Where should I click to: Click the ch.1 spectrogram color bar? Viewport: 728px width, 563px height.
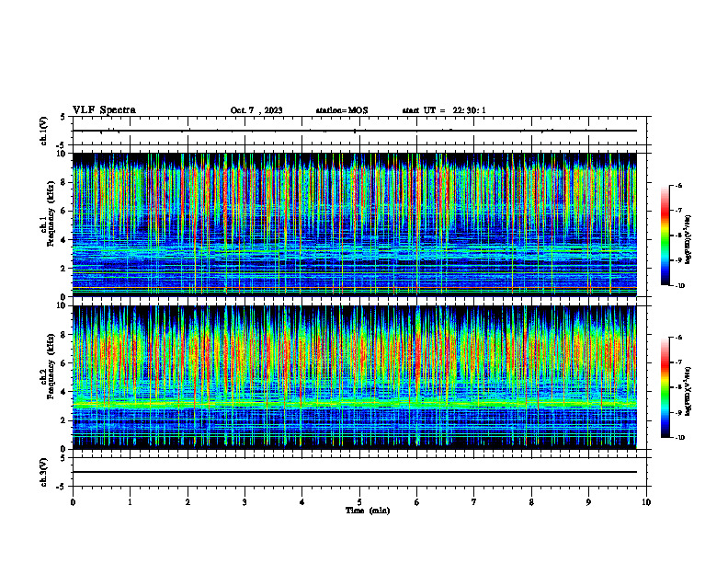click(665, 236)
